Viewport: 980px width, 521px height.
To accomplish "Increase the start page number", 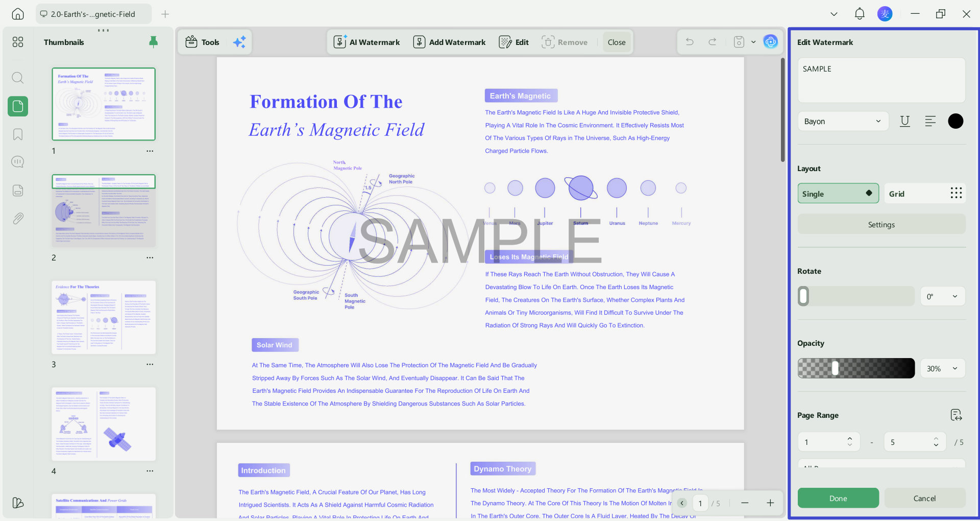I will pos(850,439).
